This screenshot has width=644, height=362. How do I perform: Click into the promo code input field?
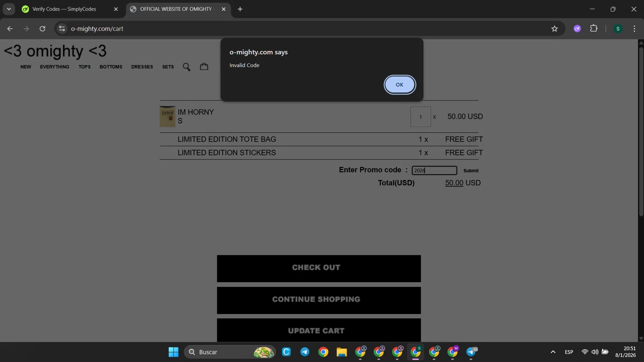point(434,170)
